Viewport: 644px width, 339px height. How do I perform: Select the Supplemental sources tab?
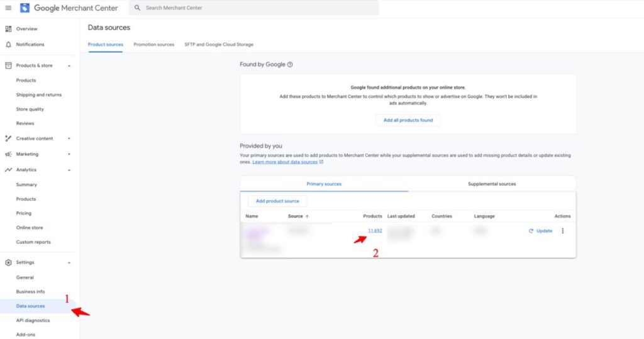[x=492, y=184]
